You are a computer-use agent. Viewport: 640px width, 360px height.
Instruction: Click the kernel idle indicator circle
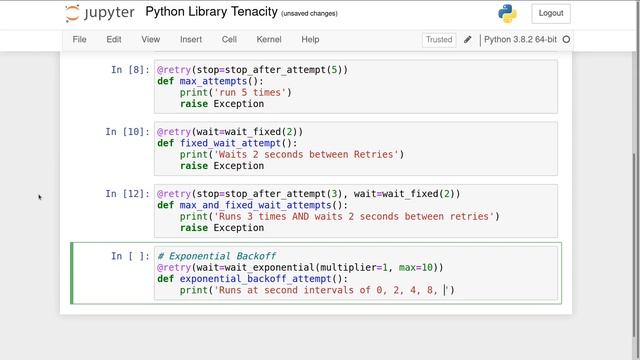tap(566, 40)
